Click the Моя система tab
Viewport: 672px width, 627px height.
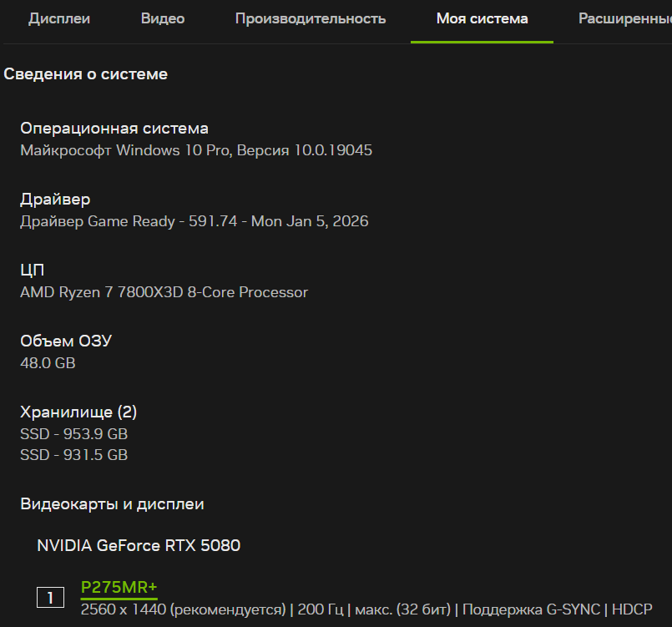coord(482,19)
